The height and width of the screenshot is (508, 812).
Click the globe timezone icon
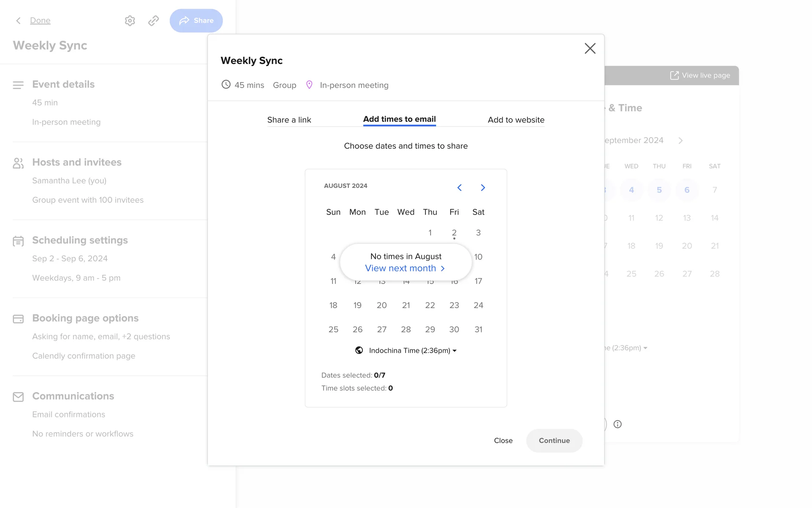point(359,350)
